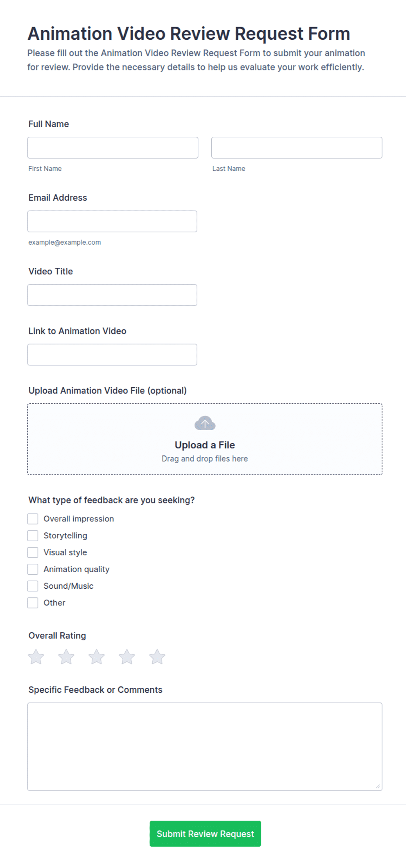Submit Review Request button
This screenshot has width=406, height=868.
[x=205, y=833]
